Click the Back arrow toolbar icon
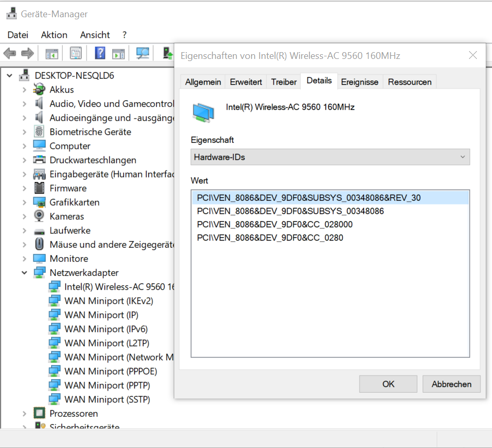The width and height of the screenshot is (492, 448). coord(10,53)
